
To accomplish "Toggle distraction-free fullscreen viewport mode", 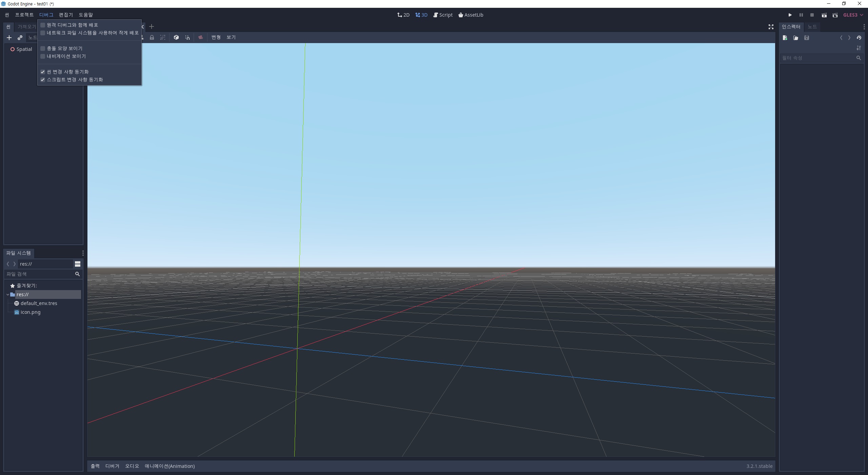I will pyautogui.click(x=771, y=27).
